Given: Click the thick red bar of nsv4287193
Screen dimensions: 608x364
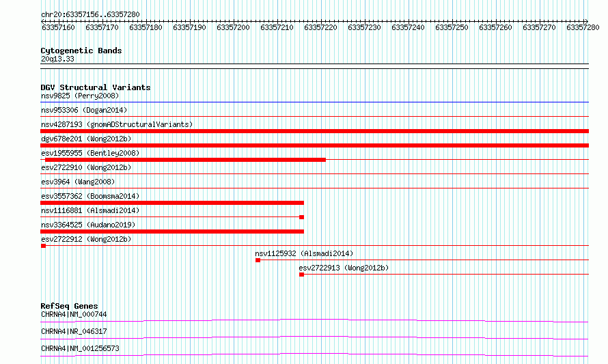Looking at the screenshot, I should [314, 131].
